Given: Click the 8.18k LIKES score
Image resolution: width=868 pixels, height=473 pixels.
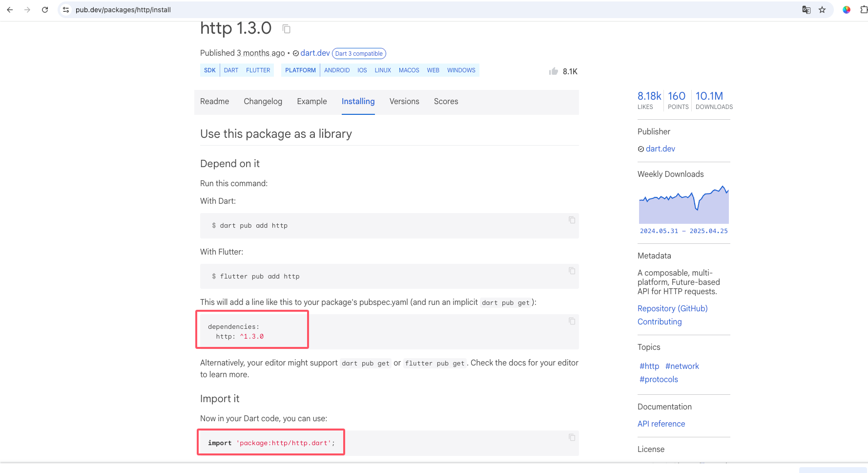Looking at the screenshot, I should pyautogui.click(x=649, y=100).
